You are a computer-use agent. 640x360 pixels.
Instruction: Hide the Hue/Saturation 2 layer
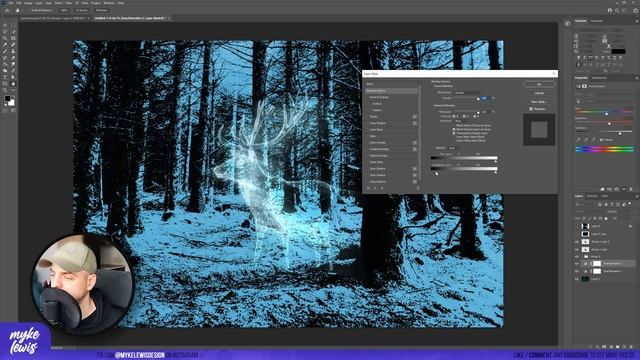pyautogui.click(x=577, y=264)
